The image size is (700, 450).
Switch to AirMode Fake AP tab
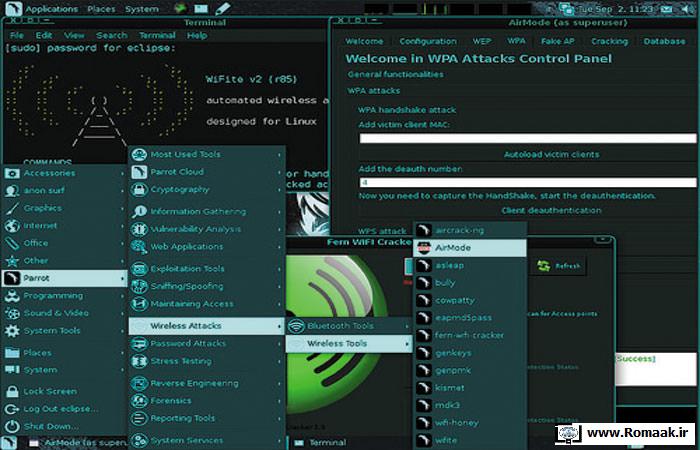coord(557,41)
